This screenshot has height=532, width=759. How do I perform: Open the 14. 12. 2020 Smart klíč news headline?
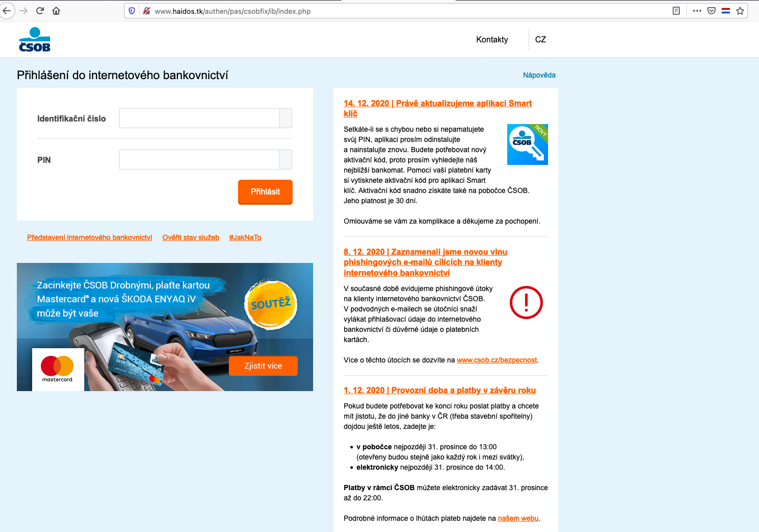click(438, 108)
